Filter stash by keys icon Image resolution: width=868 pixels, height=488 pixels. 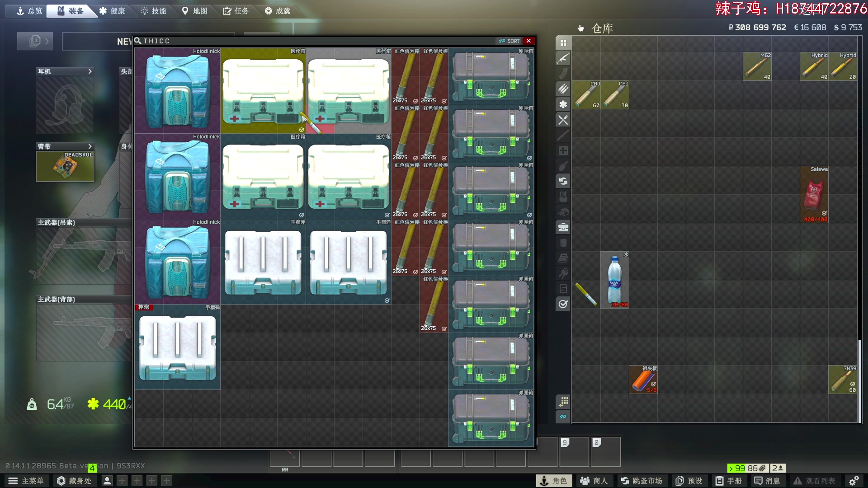tap(563, 273)
